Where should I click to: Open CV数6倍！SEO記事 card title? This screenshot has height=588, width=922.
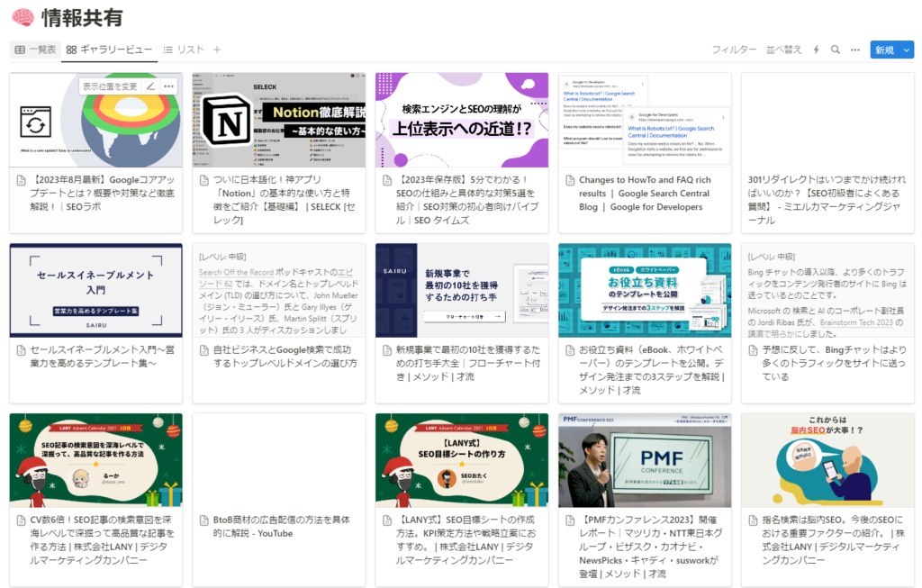coord(101,539)
